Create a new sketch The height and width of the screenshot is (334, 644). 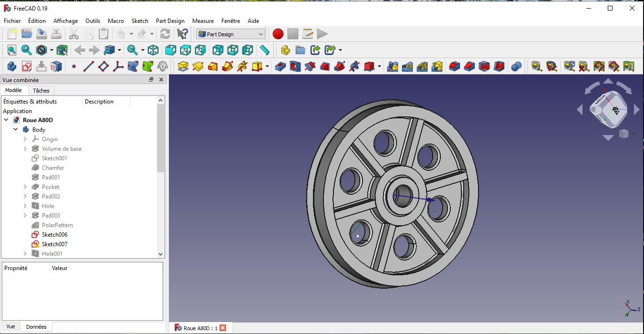click(27, 66)
